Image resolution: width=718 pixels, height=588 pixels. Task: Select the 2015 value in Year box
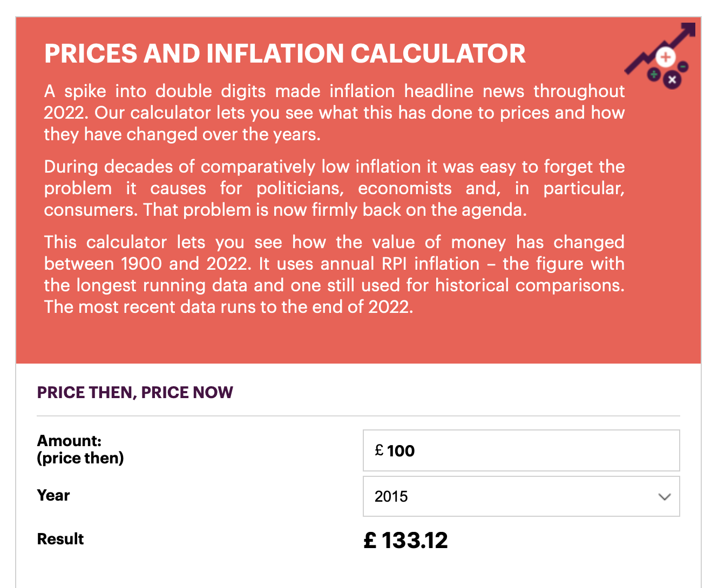coord(391,496)
